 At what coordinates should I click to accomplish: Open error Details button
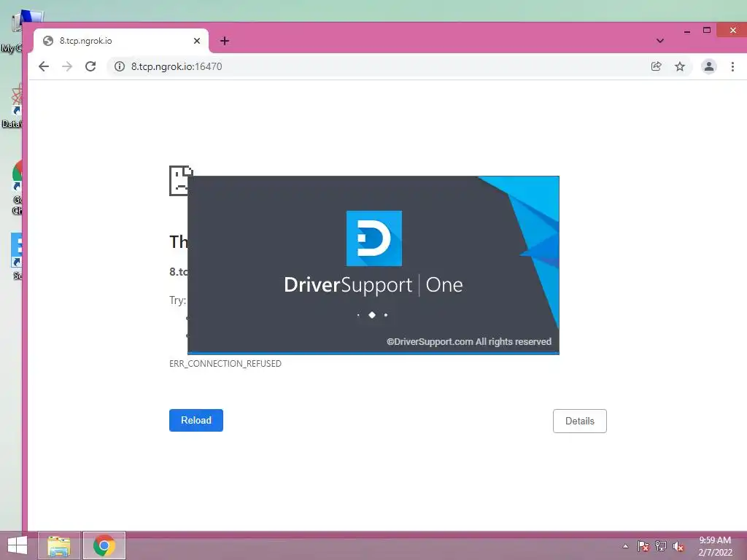(580, 421)
